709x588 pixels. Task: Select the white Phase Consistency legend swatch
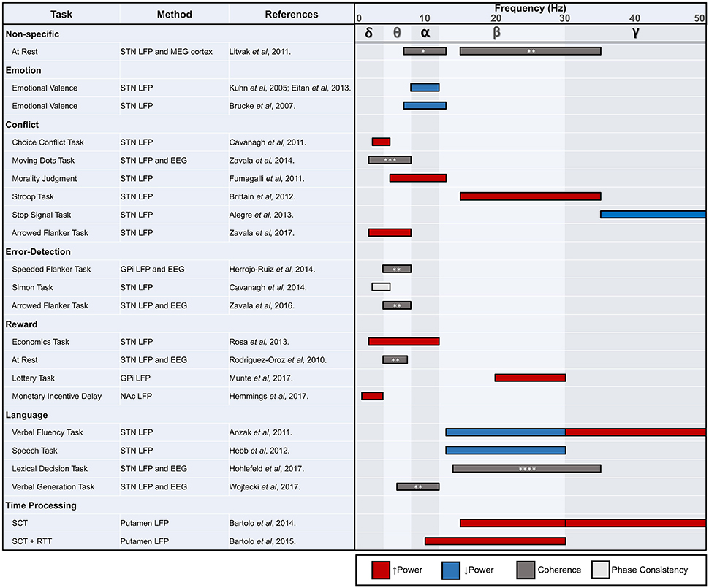601,570
